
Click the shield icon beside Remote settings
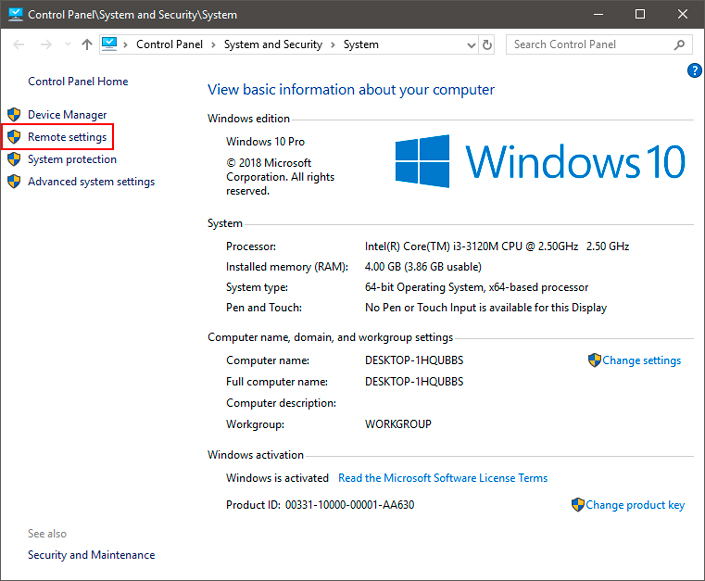(x=14, y=137)
